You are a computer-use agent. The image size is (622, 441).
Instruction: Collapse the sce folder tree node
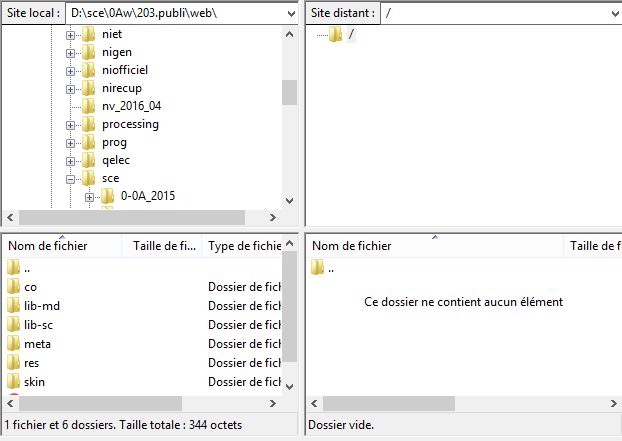(x=71, y=178)
